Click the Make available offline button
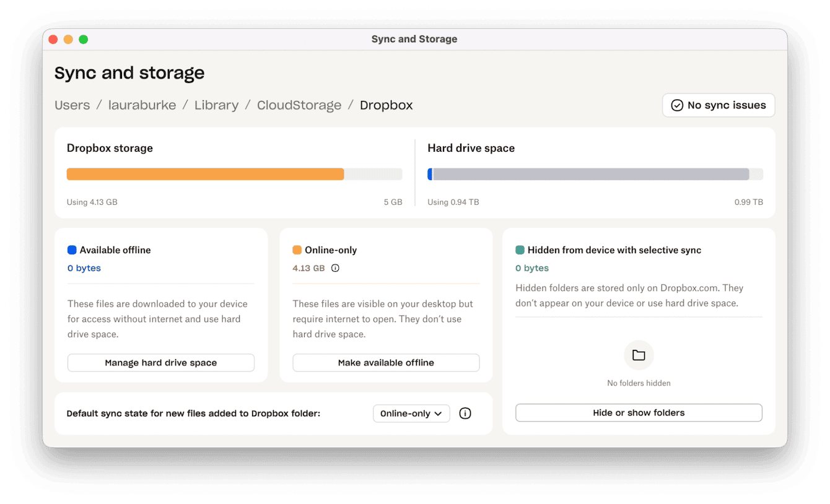This screenshot has width=830, height=504. coord(386,362)
